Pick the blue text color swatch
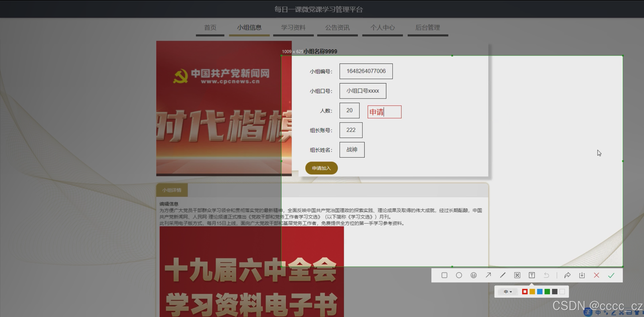 [x=540, y=292]
